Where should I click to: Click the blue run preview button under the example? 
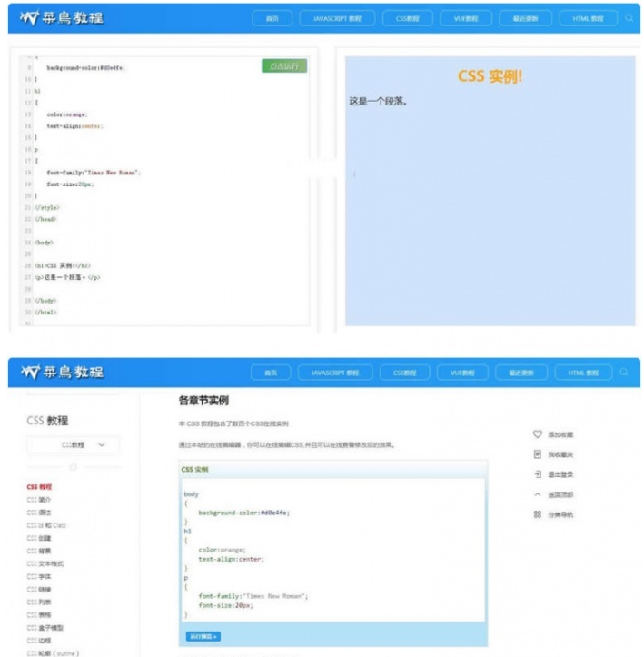[203, 636]
